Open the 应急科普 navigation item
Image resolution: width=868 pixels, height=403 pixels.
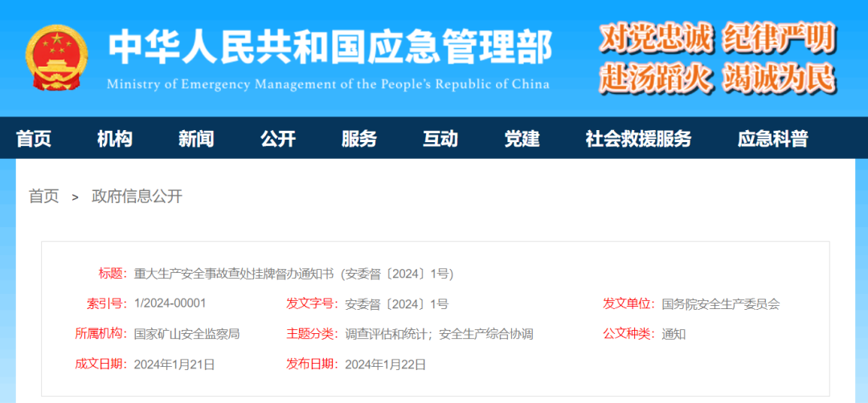pyautogui.click(x=773, y=139)
